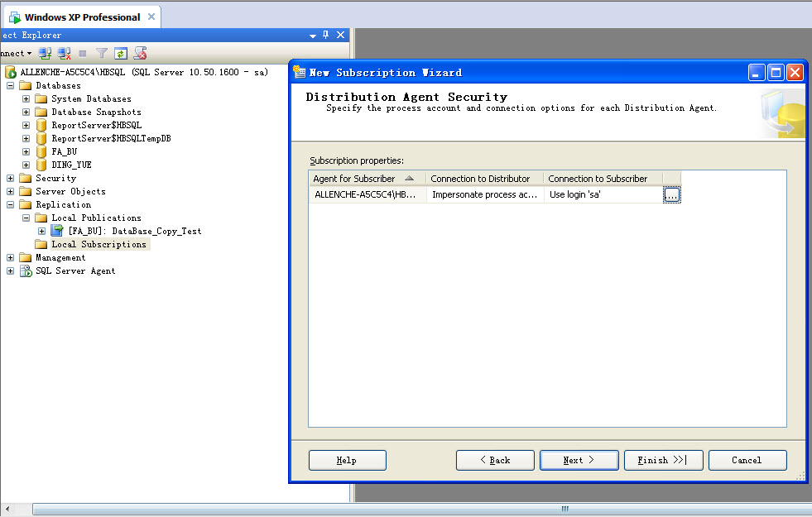
Task: Click the Refresh toolbar icon
Action: (x=121, y=53)
